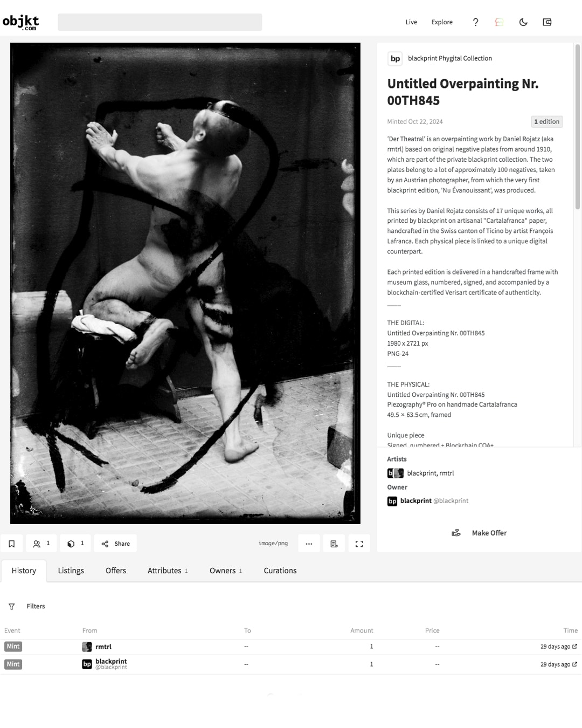This screenshot has width=582, height=728.
Task: Open external link for blackprint mint time
Action: point(574,664)
